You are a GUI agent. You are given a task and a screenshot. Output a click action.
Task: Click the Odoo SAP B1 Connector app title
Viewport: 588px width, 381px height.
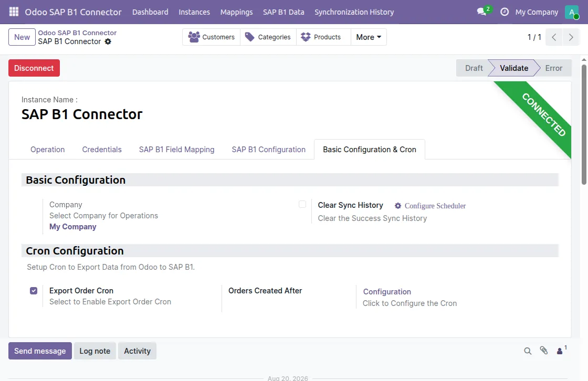[x=73, y=12]
